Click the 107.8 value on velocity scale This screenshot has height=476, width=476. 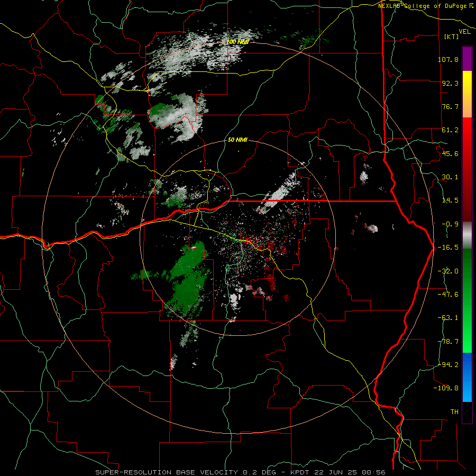tap(448, 59)
